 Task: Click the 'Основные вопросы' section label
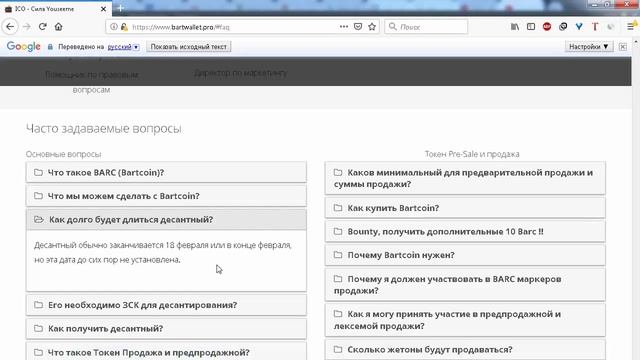[x=63, y=154]
